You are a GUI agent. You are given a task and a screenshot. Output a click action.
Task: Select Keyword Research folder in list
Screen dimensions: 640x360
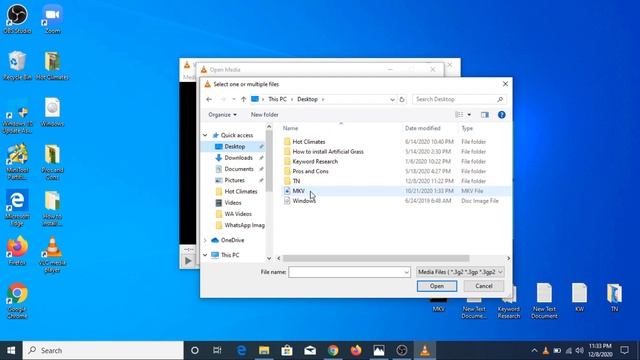coord(396,161)
